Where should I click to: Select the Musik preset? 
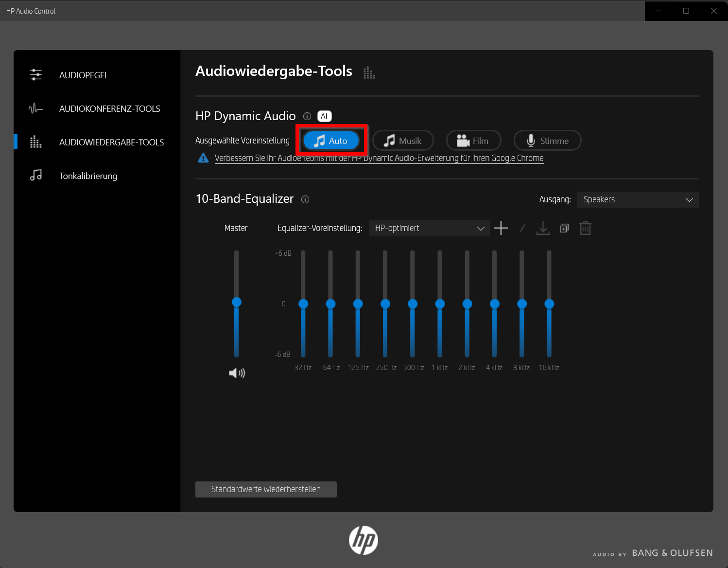[403, 141]
